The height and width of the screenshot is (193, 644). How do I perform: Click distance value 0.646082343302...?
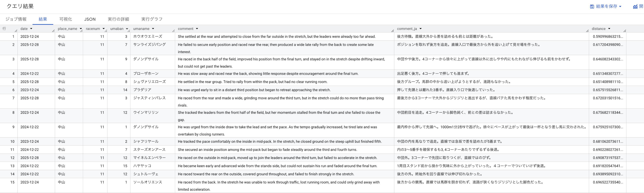[x=608, y=59]
